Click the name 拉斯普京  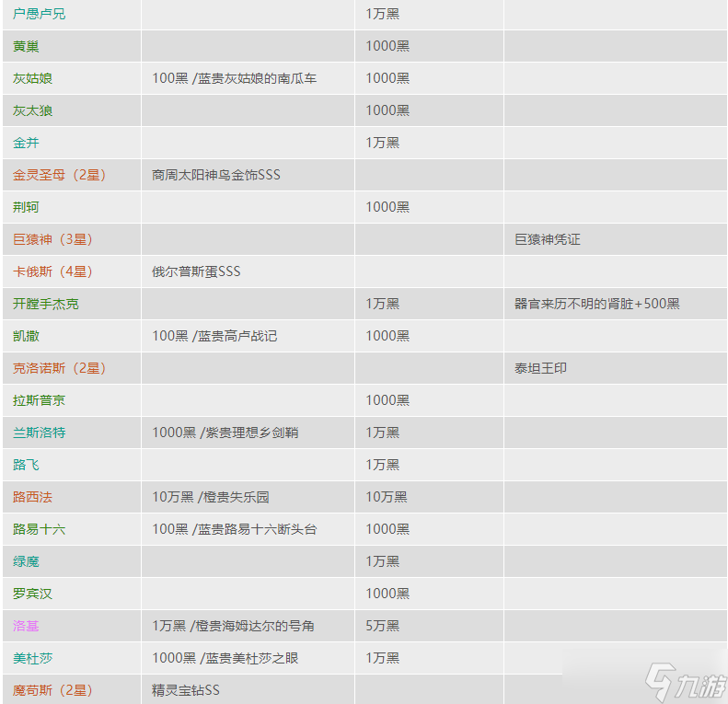[40, 400]
